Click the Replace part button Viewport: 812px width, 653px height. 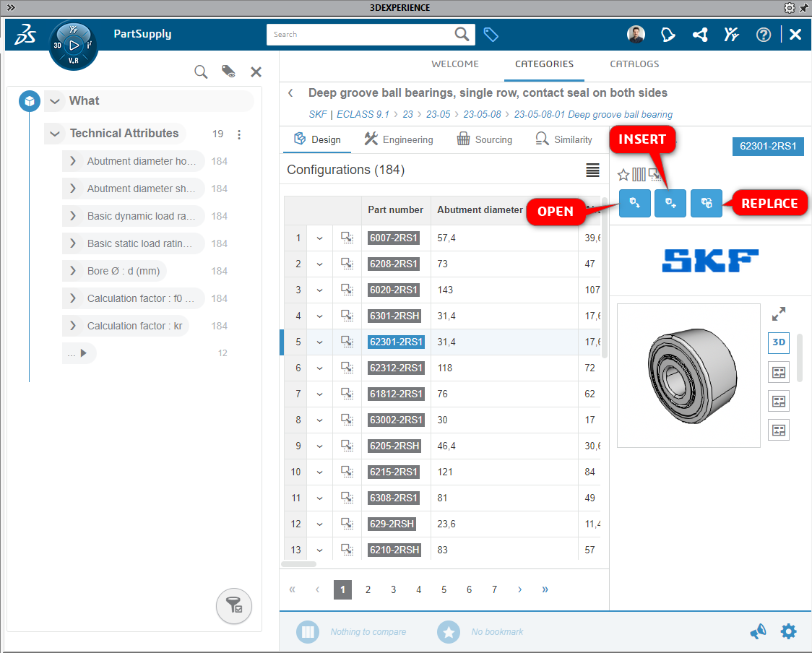tap(707, 203)
